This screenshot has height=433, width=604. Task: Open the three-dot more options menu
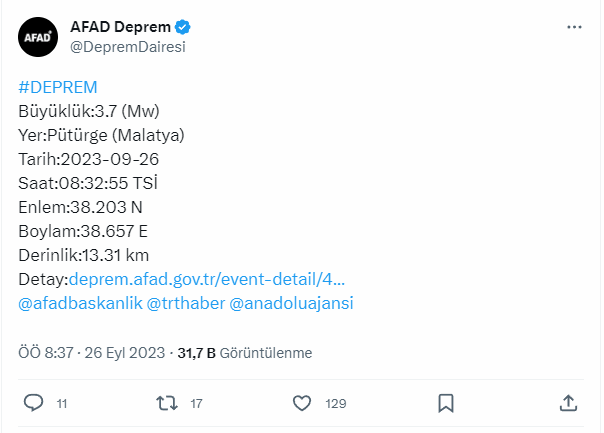pos(574,27)
